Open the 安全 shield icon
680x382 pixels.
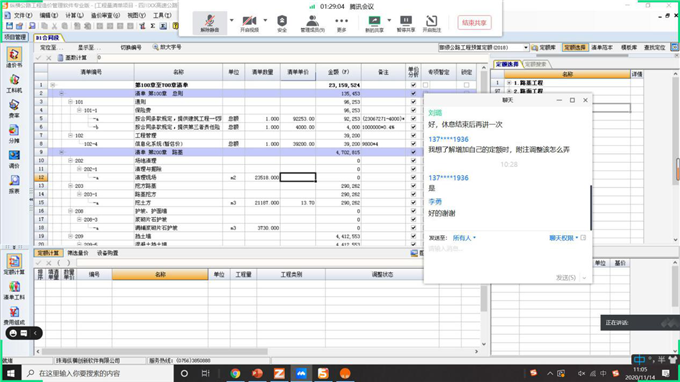point(282,23)
